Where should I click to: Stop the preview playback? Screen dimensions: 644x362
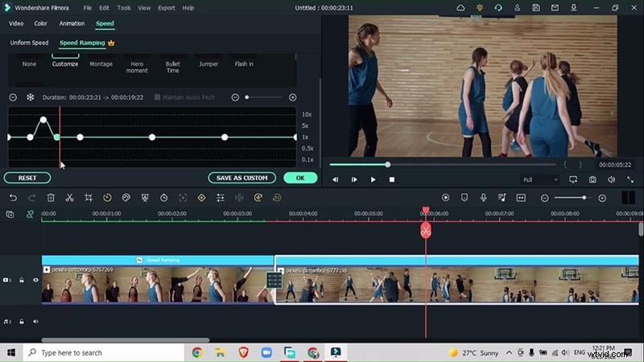(x=392, y=179)
